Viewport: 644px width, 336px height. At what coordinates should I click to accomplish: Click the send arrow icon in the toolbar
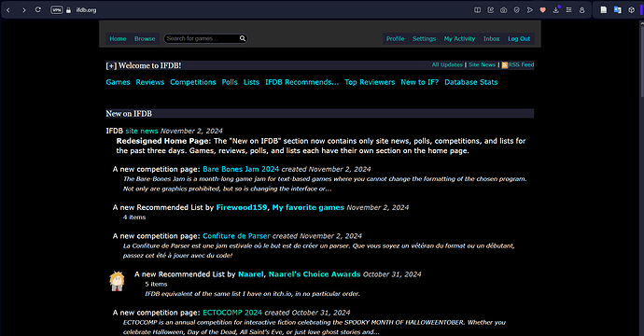[530, 10]
